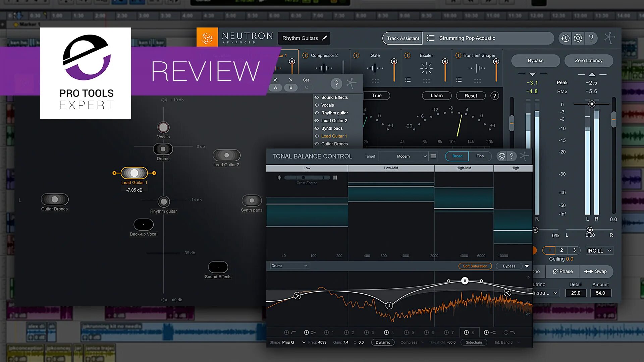Drag the Crest Factor slider in Tonal Balance
Image resolution: width=644 pixels, height=362 pixels.
click(301, 177)
